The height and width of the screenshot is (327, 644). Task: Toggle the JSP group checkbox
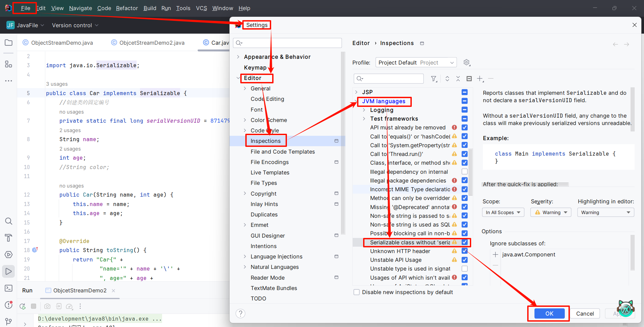pyautogui.click(x=464, y=92)
